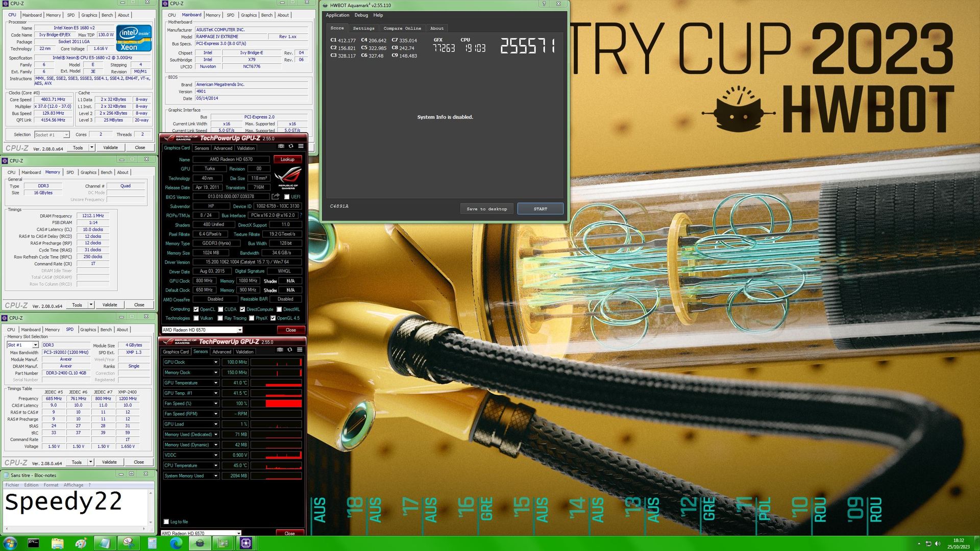Click VDDC sensor graph
Screen dimensions: 980x551
coord(276,455)
